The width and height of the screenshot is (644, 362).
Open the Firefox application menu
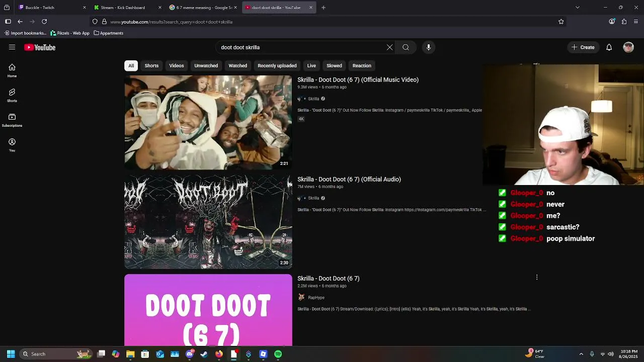pos(636,22)
